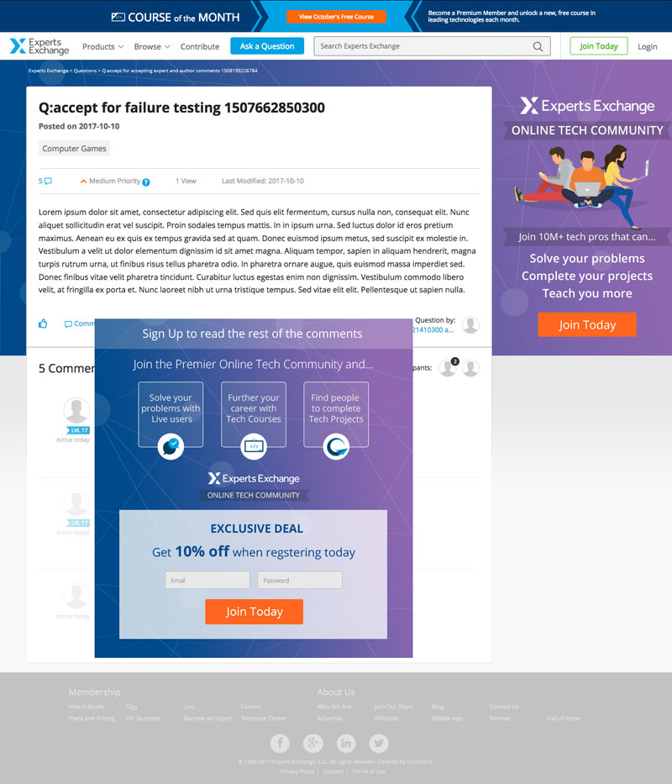Click the Questions breadcrumb link

tap(85, 71)
